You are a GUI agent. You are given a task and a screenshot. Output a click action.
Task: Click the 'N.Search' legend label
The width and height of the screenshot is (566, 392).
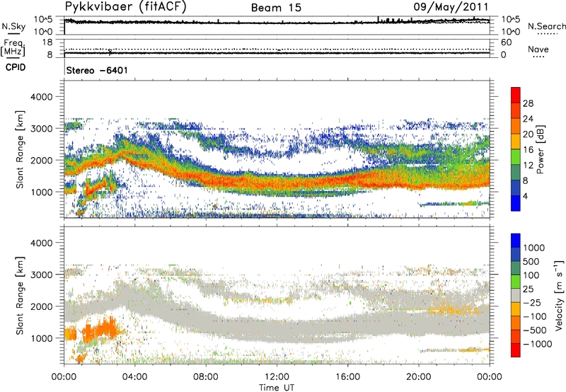pos(546,26)
